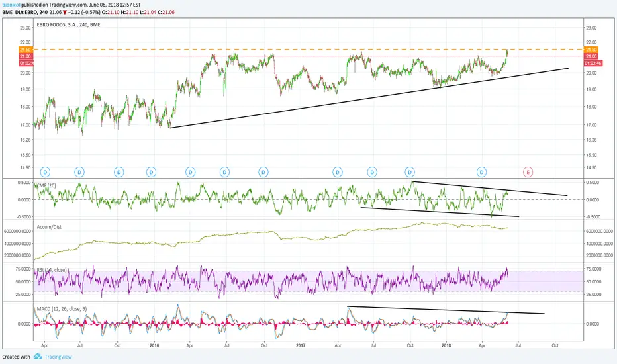Click the 23.00 label on the right price axis

[x=591, y=28]
